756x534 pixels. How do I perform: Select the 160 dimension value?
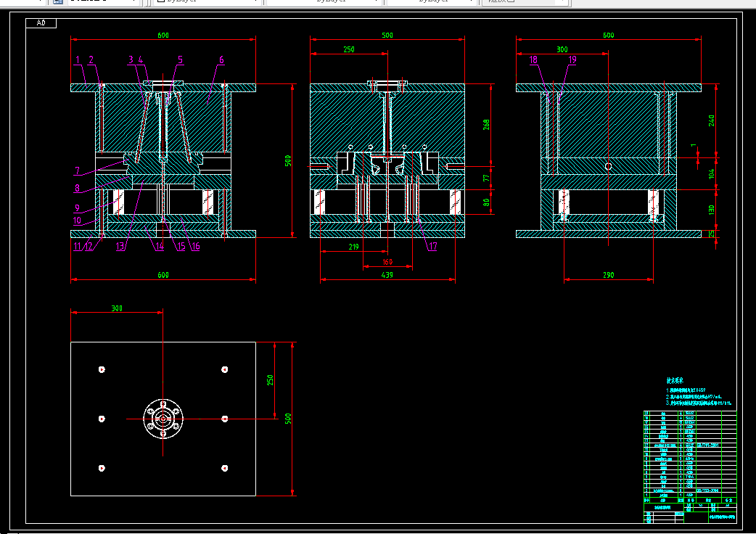(387, 262)
